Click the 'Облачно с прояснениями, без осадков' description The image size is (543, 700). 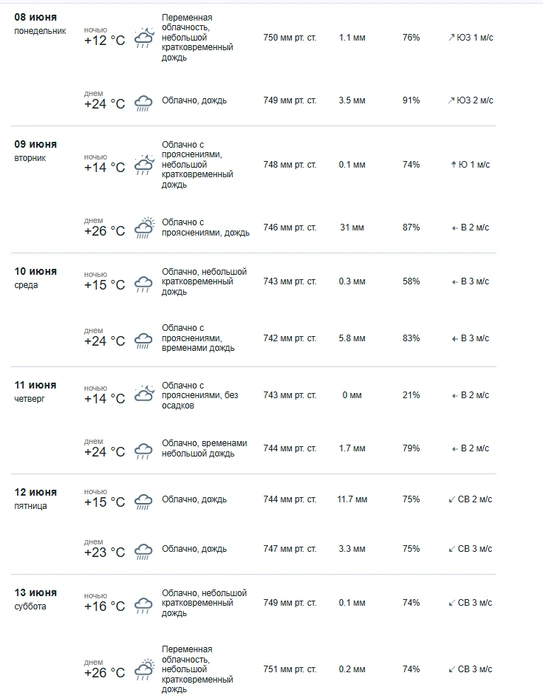200,396
